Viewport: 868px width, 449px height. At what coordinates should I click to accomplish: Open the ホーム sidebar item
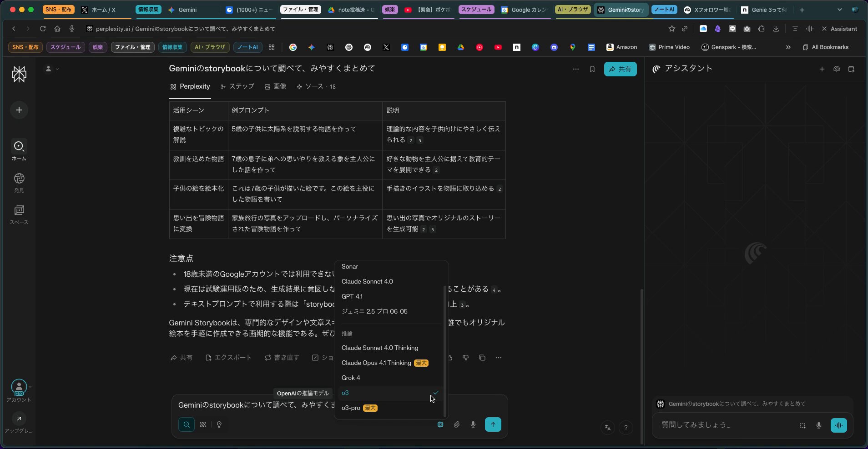(x=19, y=150)
